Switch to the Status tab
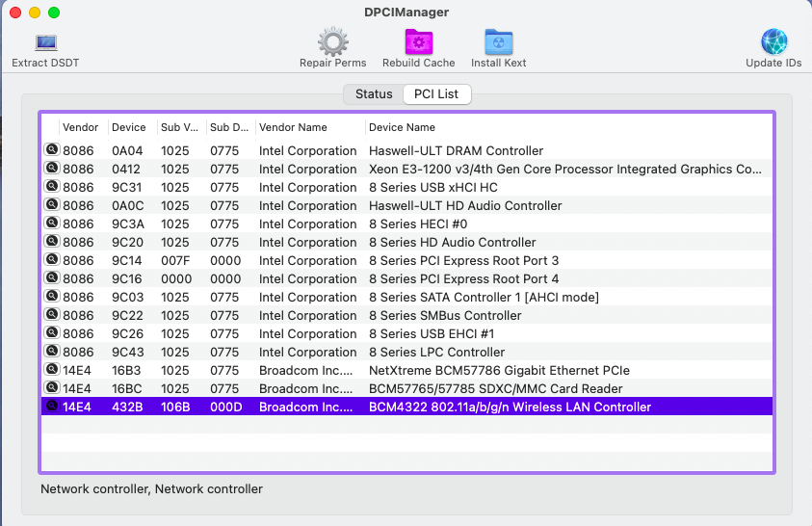The image size is (812, 526). [x=374, y=93]
